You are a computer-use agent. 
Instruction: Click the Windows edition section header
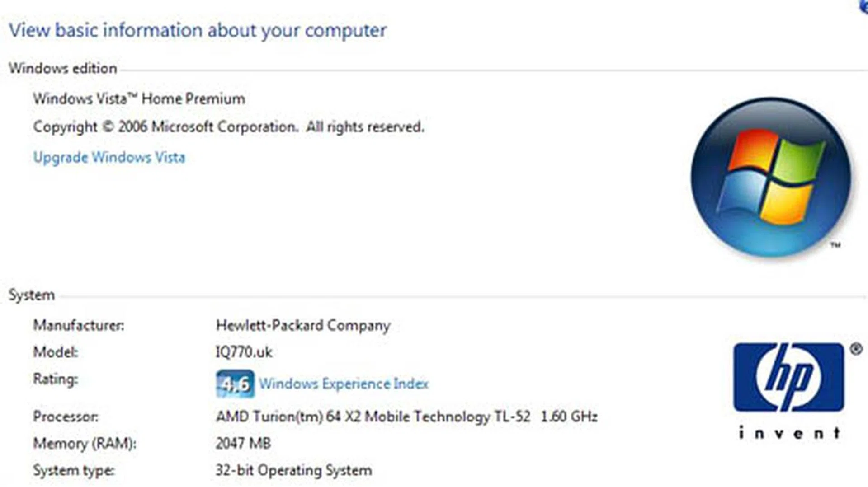click(63, 69)
